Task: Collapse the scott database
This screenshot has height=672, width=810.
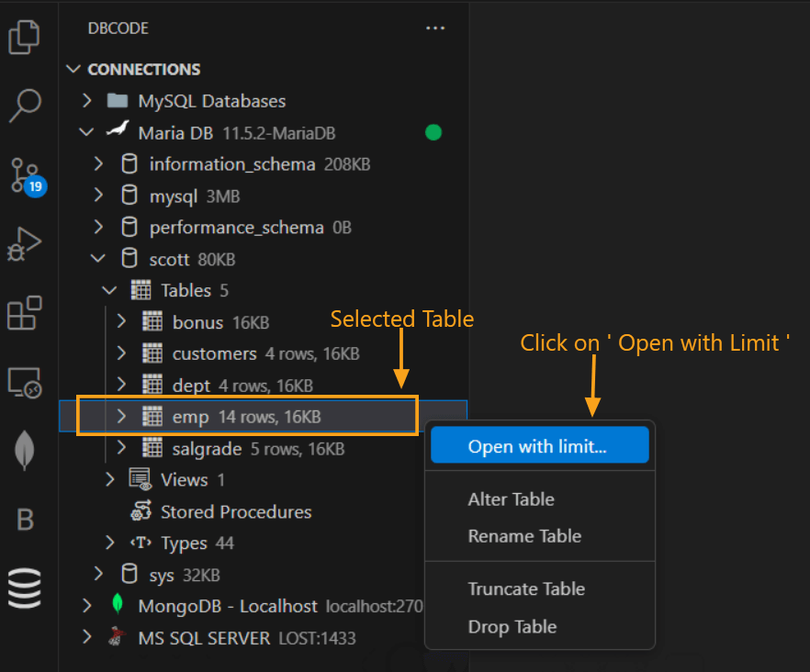Action: click(98, 258)
